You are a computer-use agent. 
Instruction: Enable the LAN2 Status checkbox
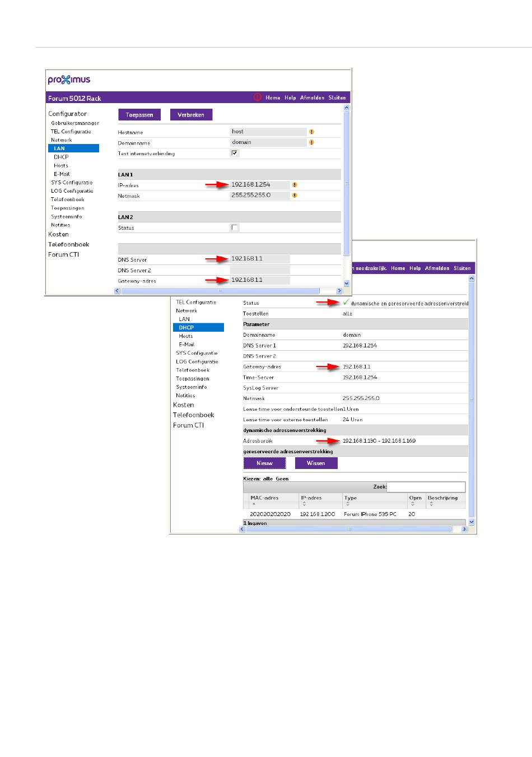point(235,227)
